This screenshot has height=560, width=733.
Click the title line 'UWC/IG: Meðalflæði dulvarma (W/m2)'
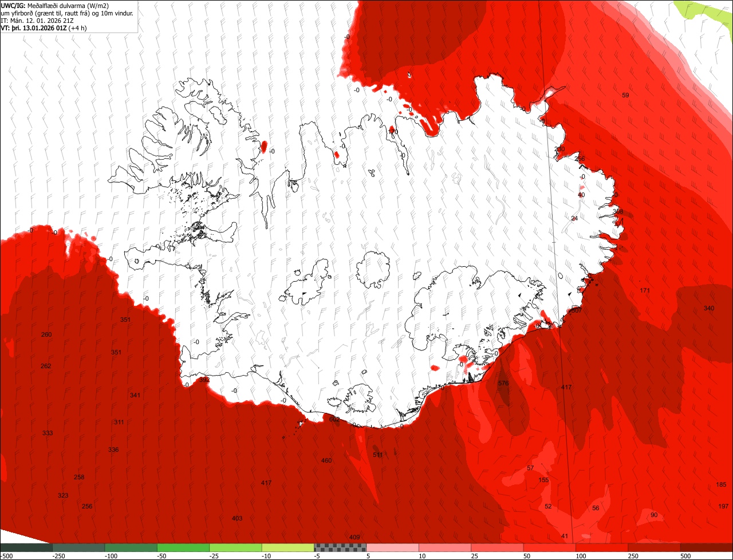tap(56, 5)
